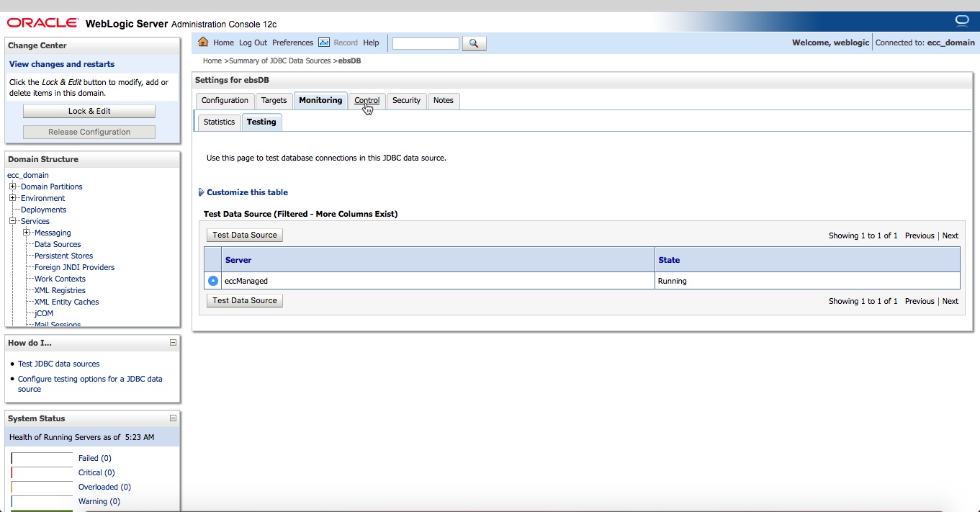Screen dimensions: 980x512
Task: Click Log Out in the toolbar
Action: [x=253, y=43]
